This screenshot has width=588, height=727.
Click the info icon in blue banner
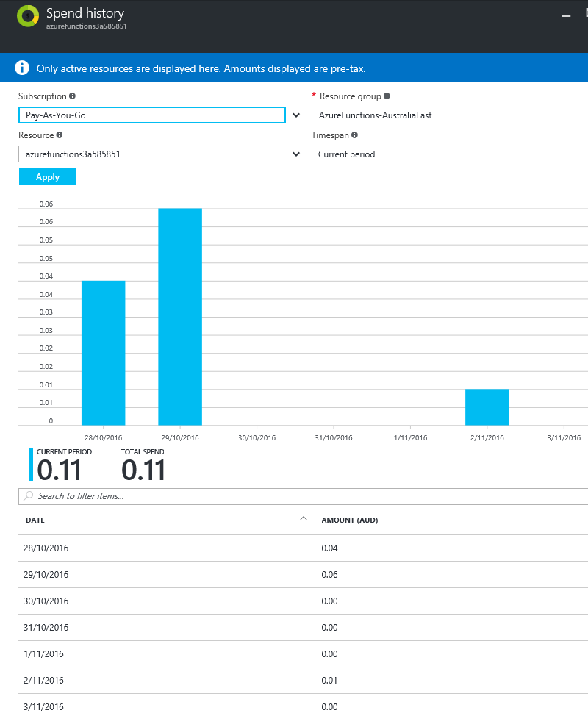coord(22,68)
